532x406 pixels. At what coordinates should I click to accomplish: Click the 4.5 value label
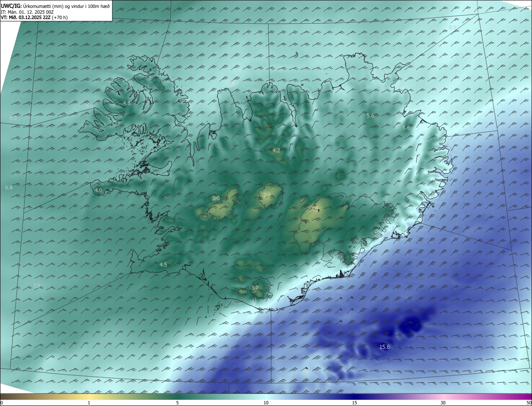click(x=163, y=264)
